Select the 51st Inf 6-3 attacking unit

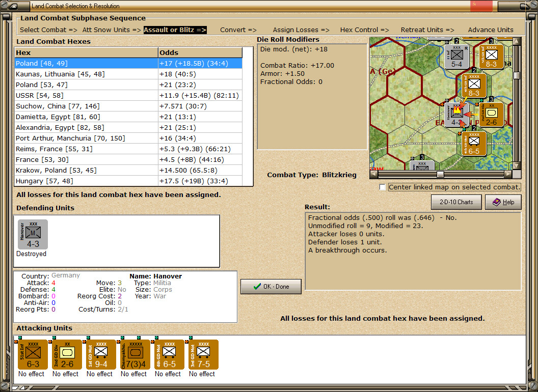(x=33, y=355)
